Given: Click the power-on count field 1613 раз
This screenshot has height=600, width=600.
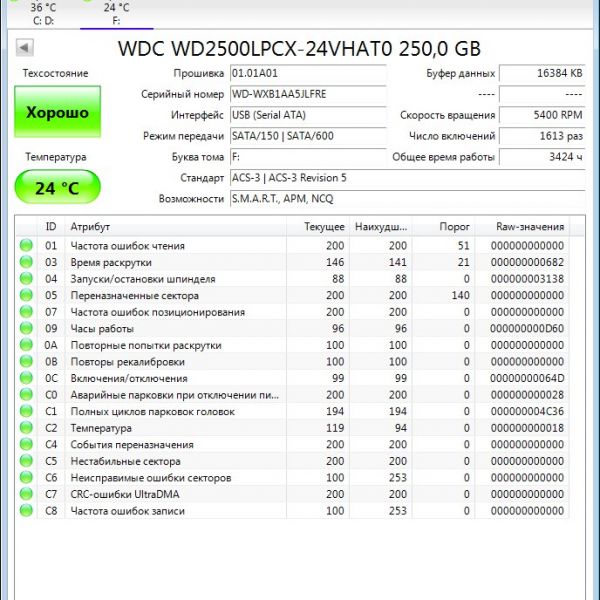Looking at the screenshot, I should pos(542,136).
